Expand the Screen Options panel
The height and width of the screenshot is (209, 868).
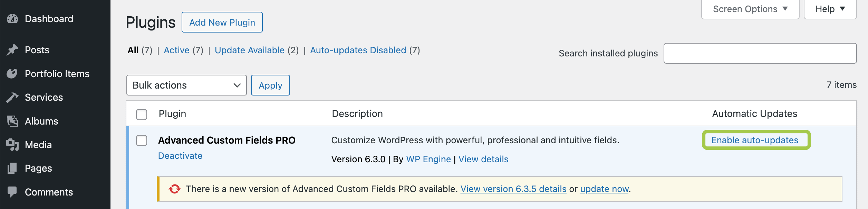[x=750, y=9]
